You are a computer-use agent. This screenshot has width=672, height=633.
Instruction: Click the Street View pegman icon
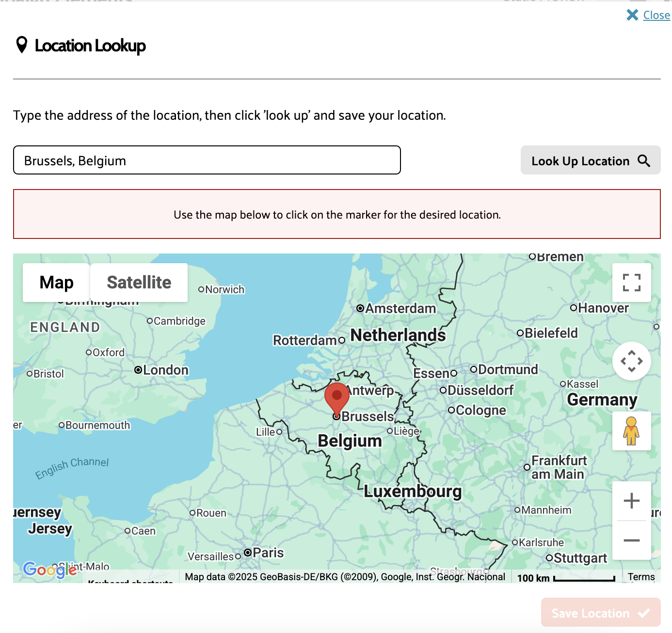click(x=631, y=431)
